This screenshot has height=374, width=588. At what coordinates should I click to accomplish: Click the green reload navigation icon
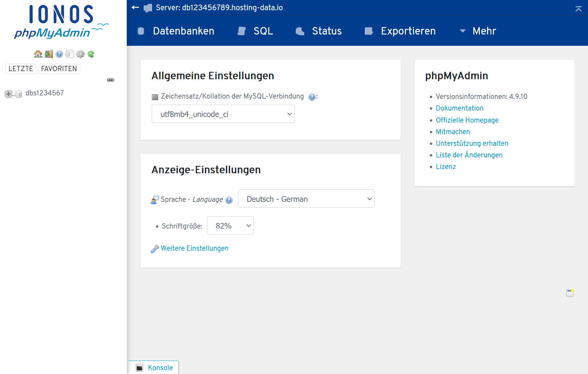click(91, 54)
